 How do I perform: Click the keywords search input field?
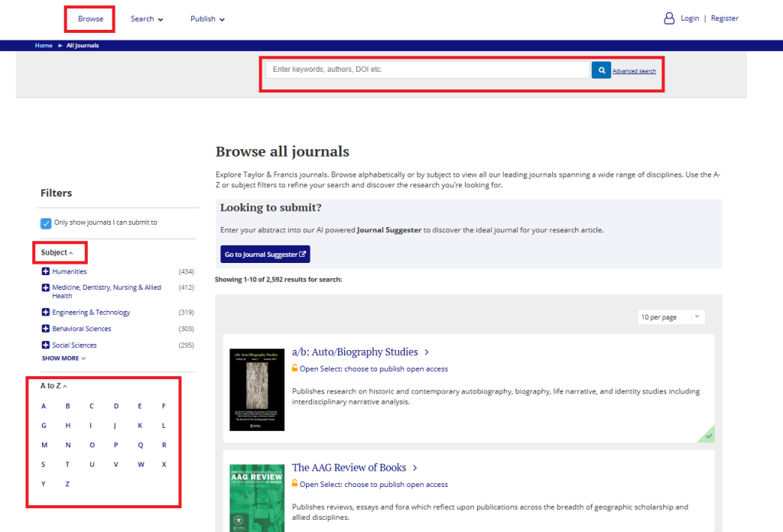click(x=427, y=70)
